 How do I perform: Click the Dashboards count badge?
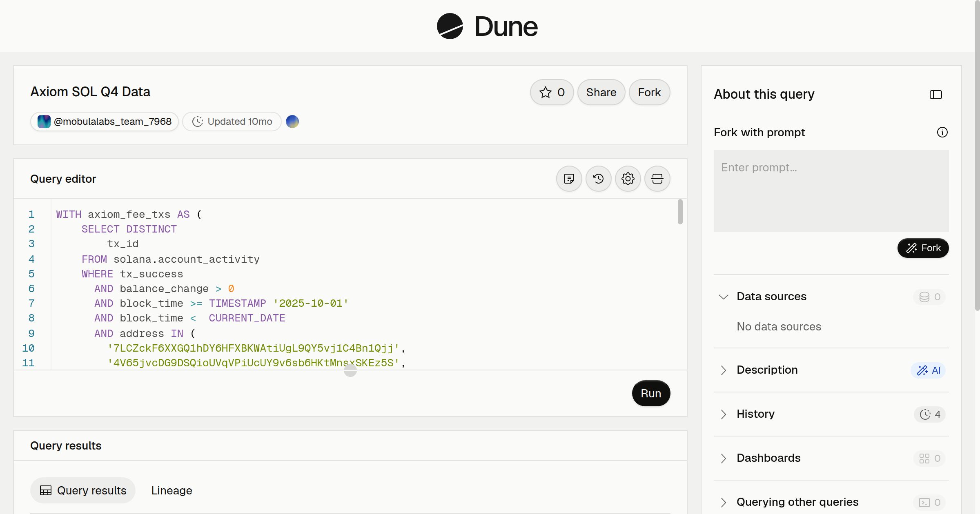click(929, 459)
